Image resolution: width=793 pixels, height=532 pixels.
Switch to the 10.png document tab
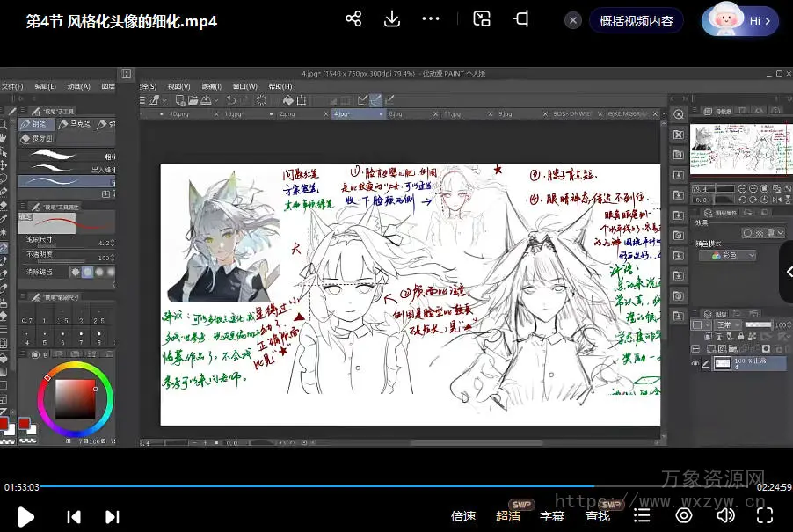click(179, 114)
